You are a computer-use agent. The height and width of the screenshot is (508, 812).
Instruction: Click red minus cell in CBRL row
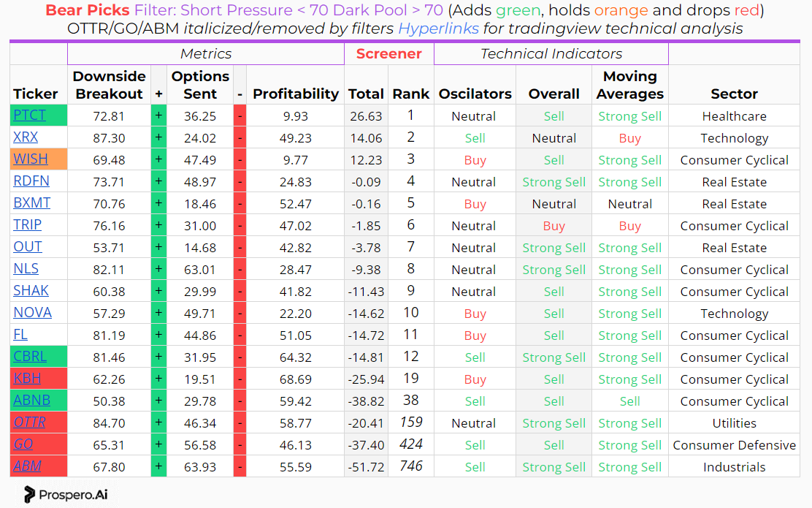point(240,357)
